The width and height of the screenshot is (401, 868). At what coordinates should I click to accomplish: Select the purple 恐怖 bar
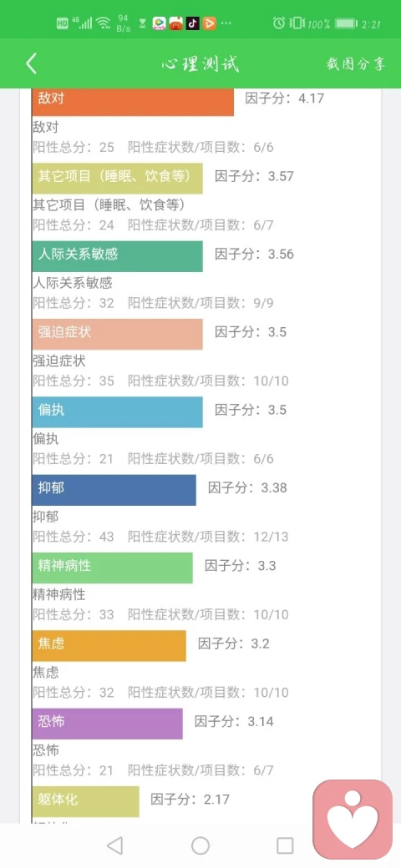108,724
